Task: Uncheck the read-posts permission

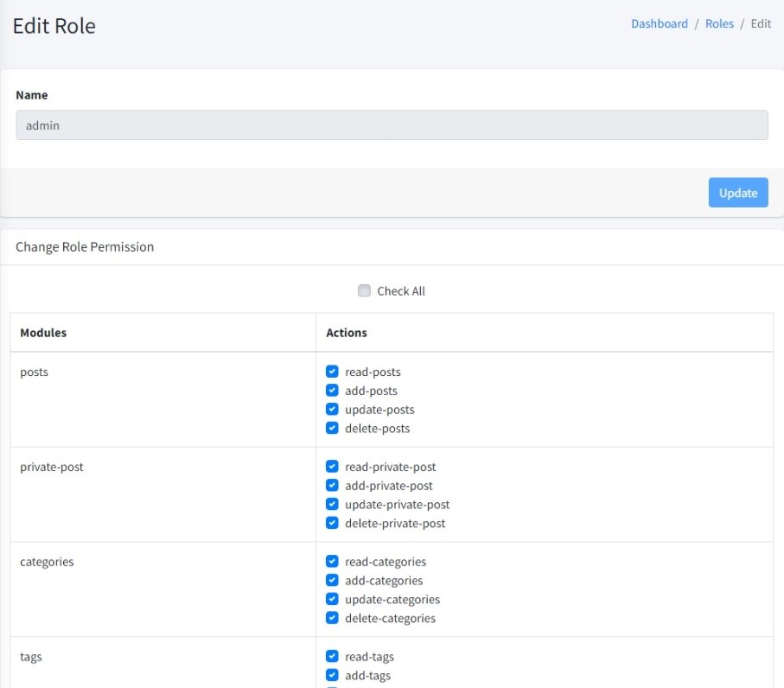Action: [332, 372]
